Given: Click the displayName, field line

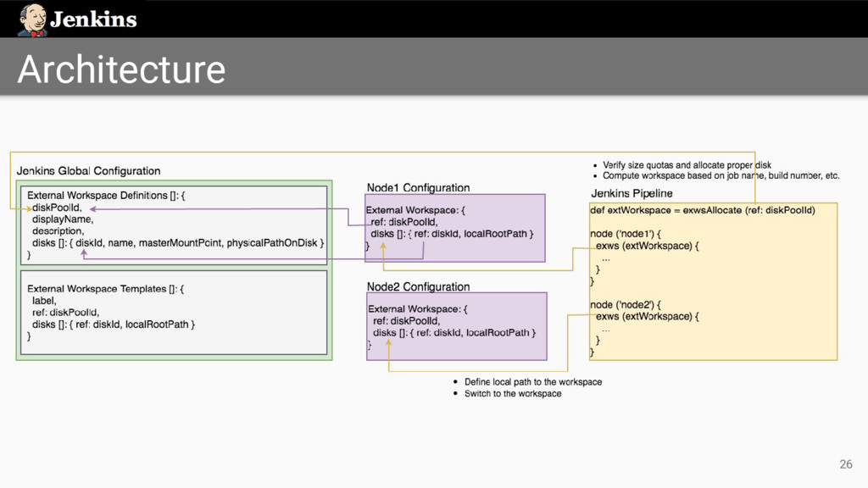Looking at the screenshot, I should [x=63, y=219].
